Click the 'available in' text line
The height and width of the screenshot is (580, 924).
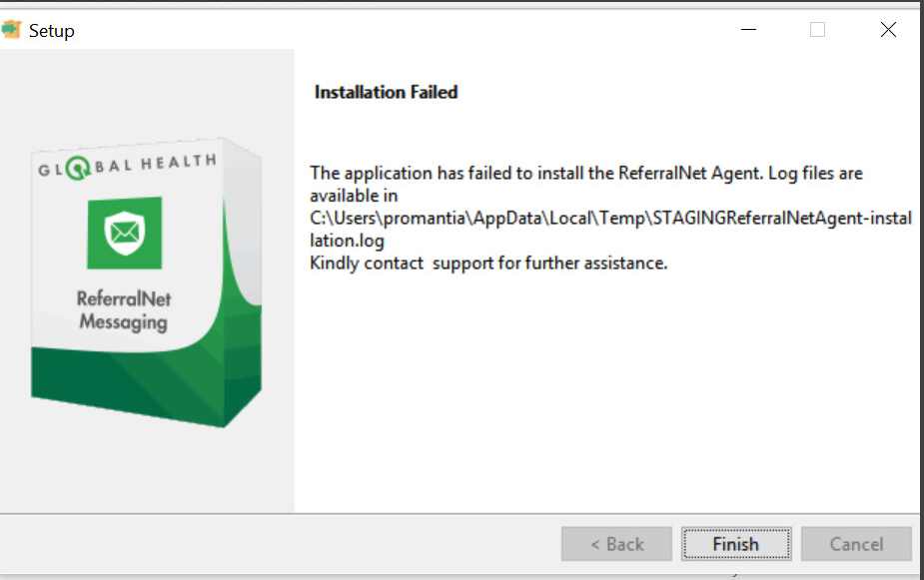[354, 196]
